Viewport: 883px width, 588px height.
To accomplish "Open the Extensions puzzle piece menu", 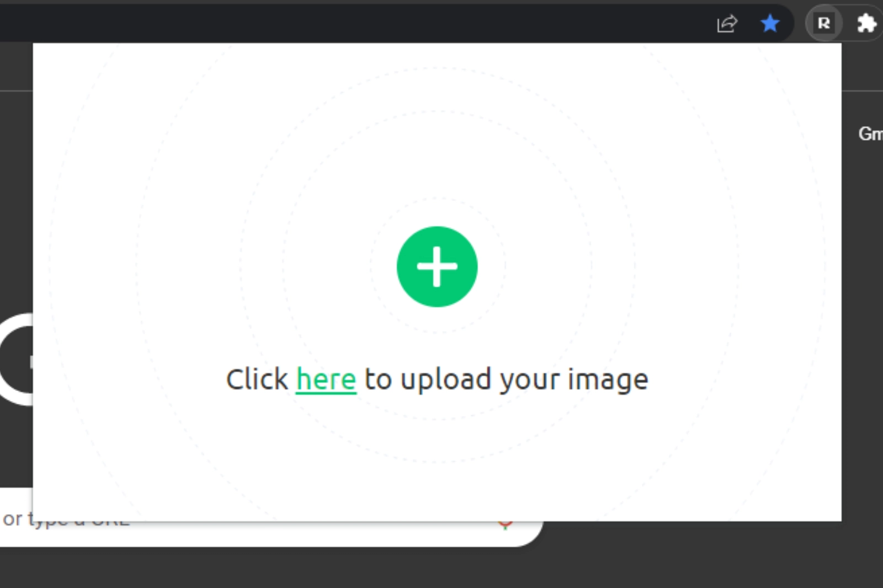I will (x=867, y=23).
